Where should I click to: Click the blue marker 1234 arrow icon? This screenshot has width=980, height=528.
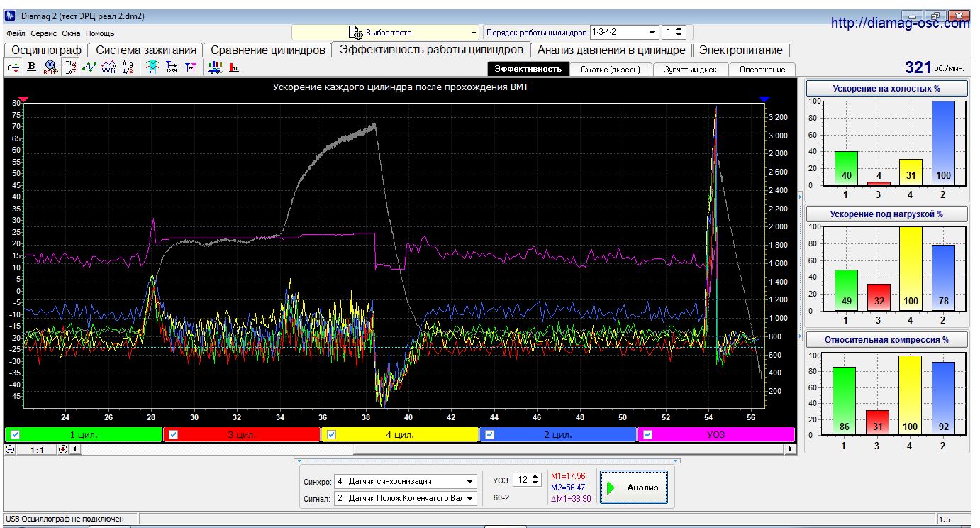(x=171, y=67)
